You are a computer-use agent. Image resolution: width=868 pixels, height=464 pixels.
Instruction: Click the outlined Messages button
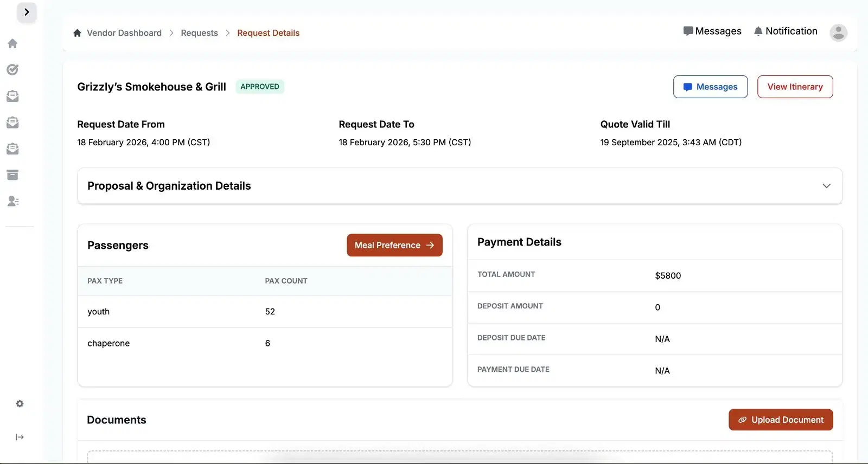pyautogui.click(x=710, y=87)
